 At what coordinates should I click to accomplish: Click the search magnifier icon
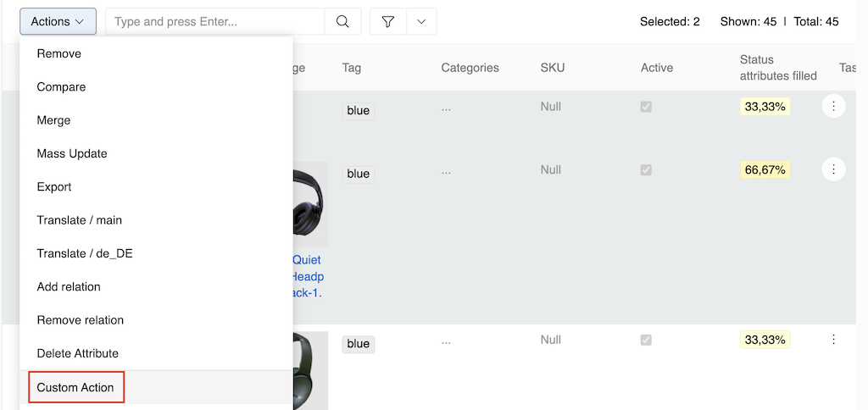tap(342, 22)
